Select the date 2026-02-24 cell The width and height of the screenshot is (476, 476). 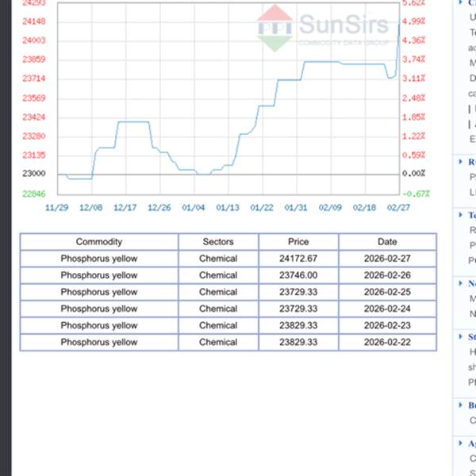click(x=387, y=309)
